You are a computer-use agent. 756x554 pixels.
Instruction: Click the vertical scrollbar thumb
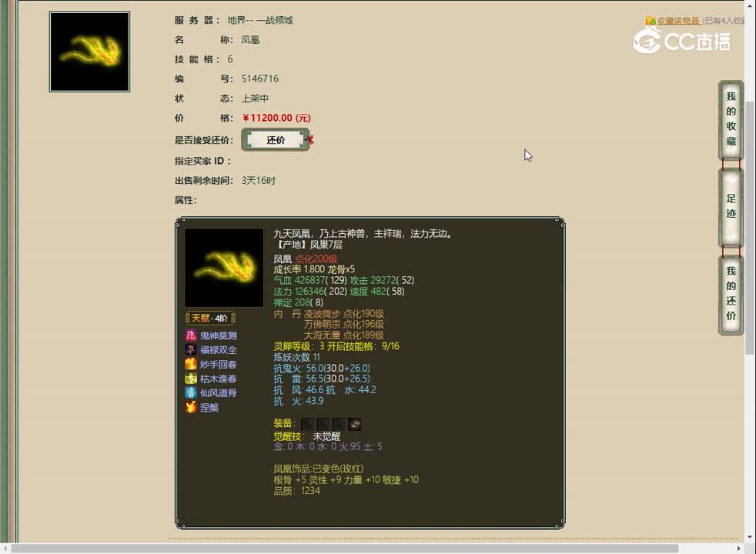(x=749, y=228)
